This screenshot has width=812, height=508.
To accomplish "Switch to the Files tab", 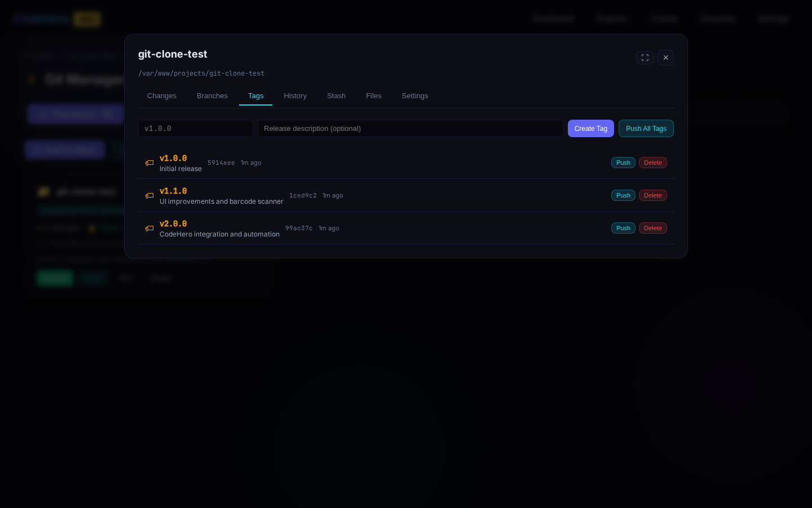I will click(373, 96).
